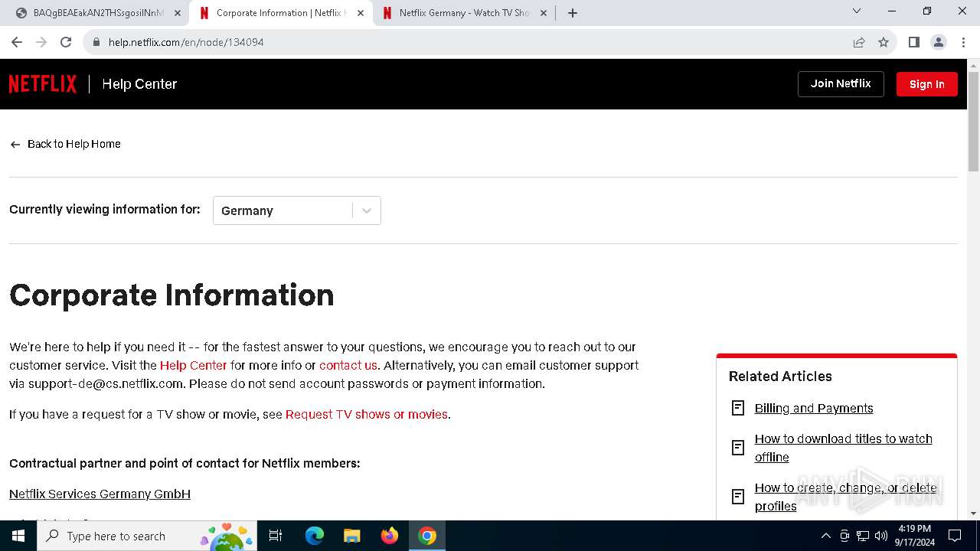
Task: Close the Corporate Information tab
Action: [x=361, y=13]
